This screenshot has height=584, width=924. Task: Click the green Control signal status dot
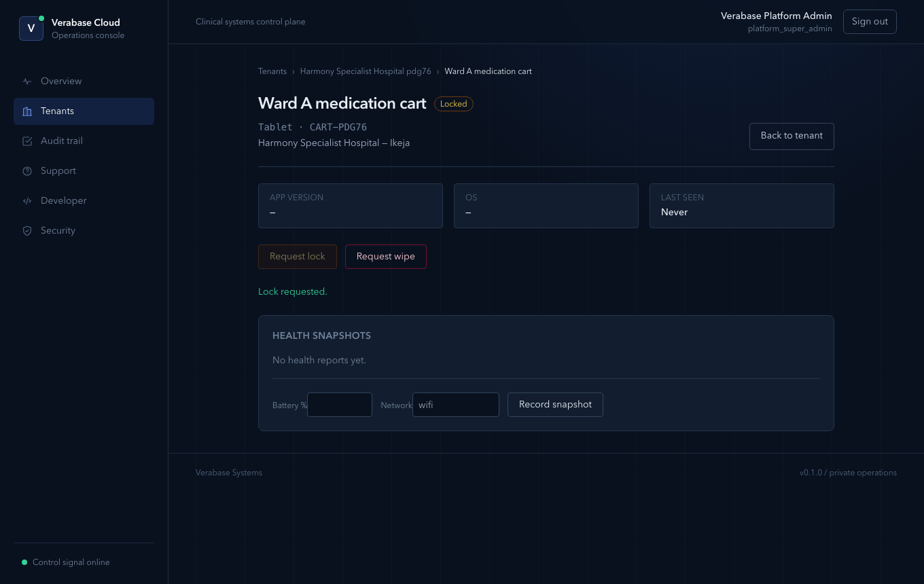click(x=24, y=562)
